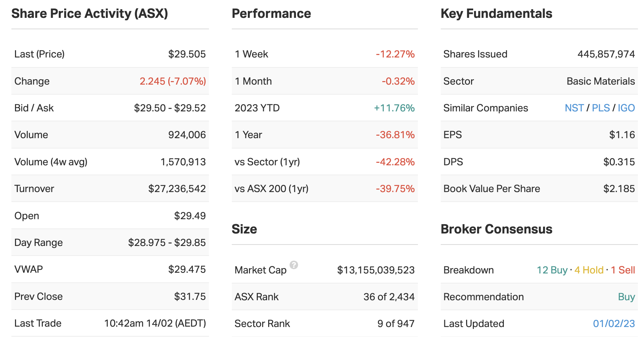Click the 2023 YTD +11.76% value
Viewport: 644px width, 337px height.
[x=394, y=108]
